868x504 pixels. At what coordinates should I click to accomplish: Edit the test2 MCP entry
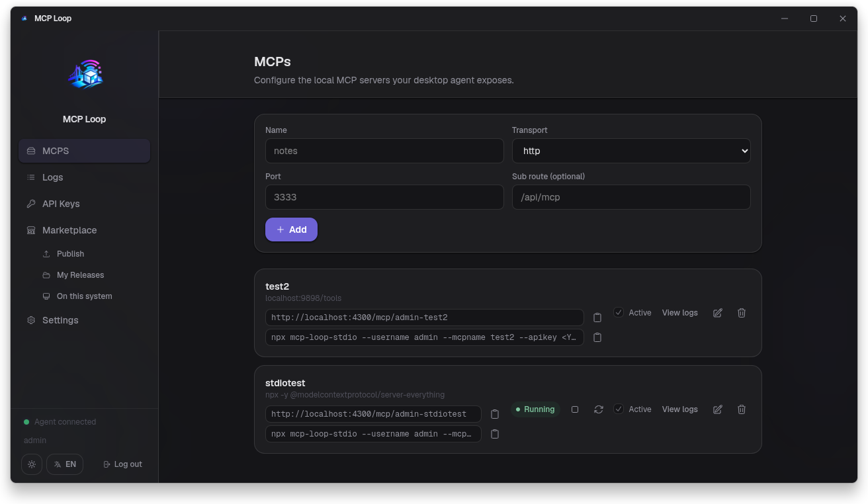coord(718,313)
